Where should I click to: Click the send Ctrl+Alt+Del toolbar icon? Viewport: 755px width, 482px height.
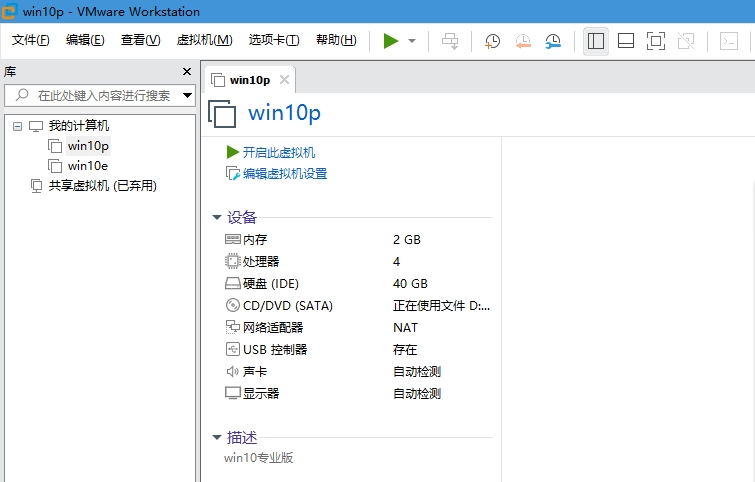(450, 41)
